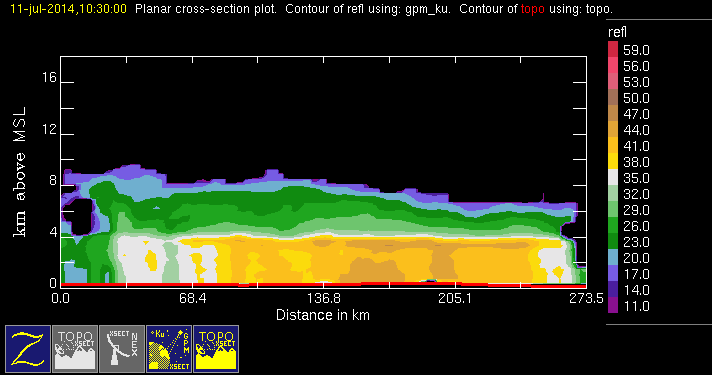Pick the 59.0 red legend swatch
Viewport: 712px width, 375px height.
[x=613, y=49]
